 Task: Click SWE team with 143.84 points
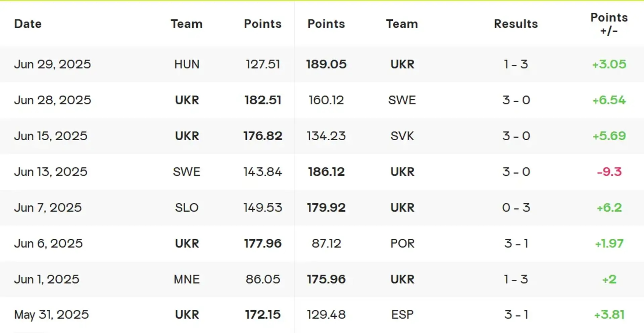coord(187,172)
